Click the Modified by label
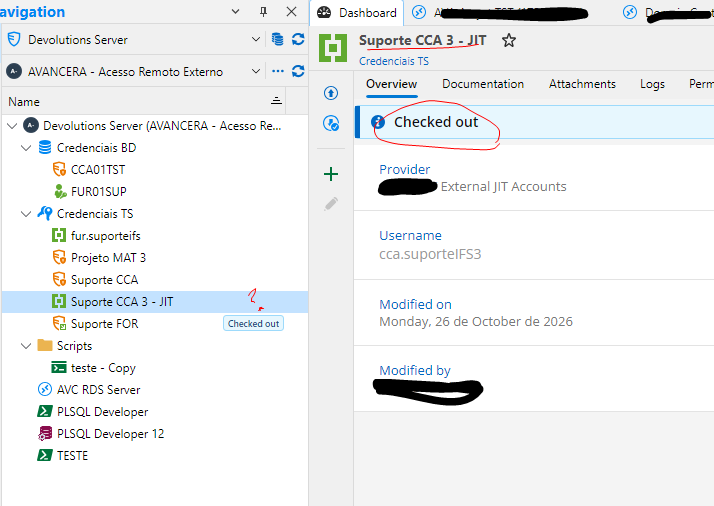The image size is (714, 506). (x=415, y=370)
